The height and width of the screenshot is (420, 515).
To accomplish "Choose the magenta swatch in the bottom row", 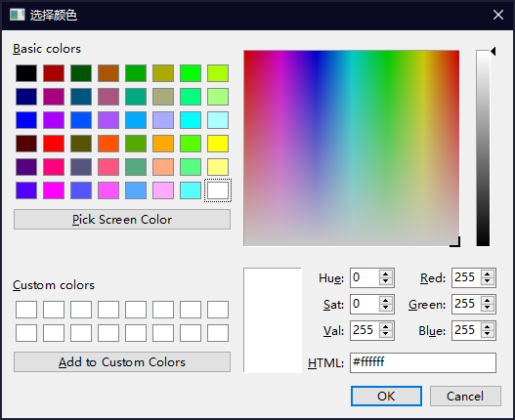I will tap(54, 190).
